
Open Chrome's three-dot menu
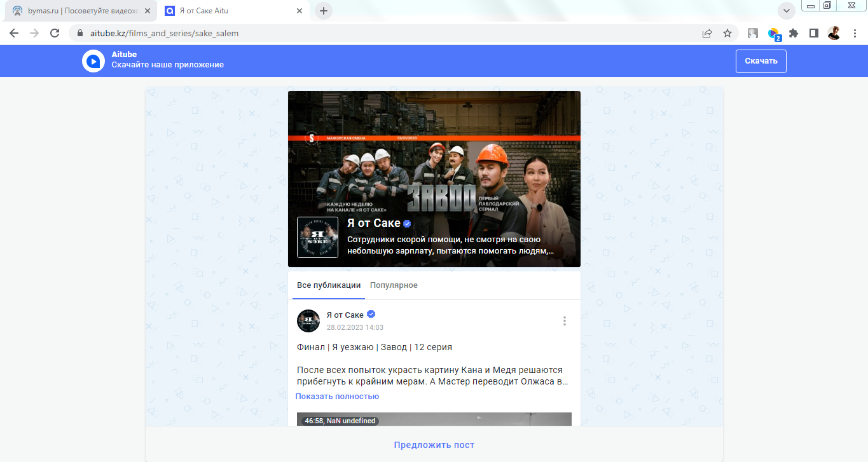(x=854, y=33)
